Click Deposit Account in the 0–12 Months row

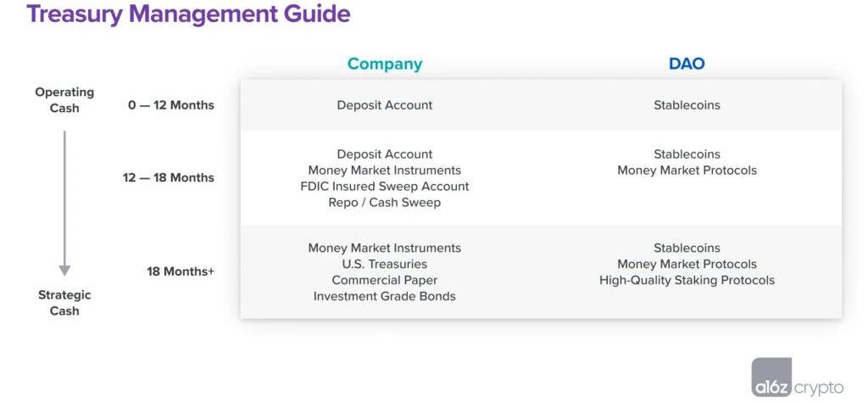(x=384, y=105)
